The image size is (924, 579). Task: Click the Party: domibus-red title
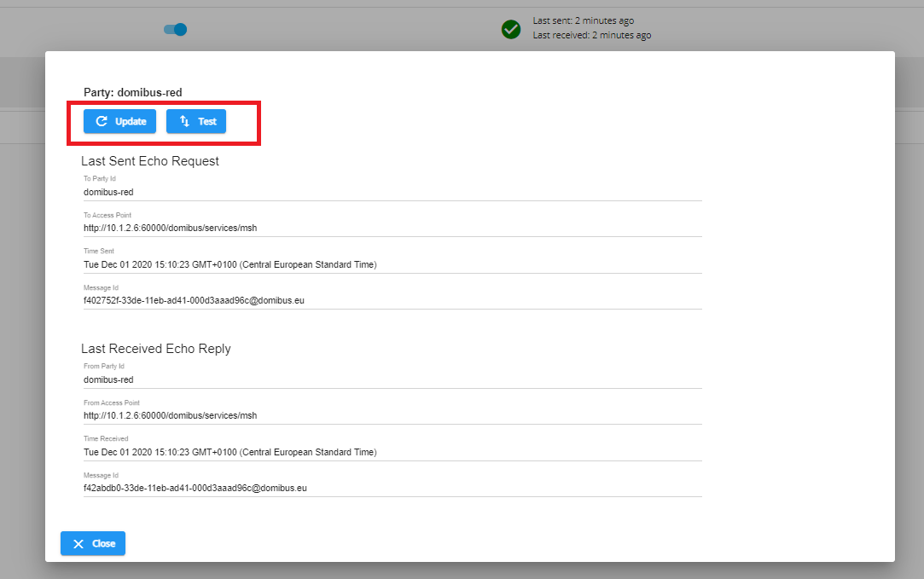click(133, 92)
